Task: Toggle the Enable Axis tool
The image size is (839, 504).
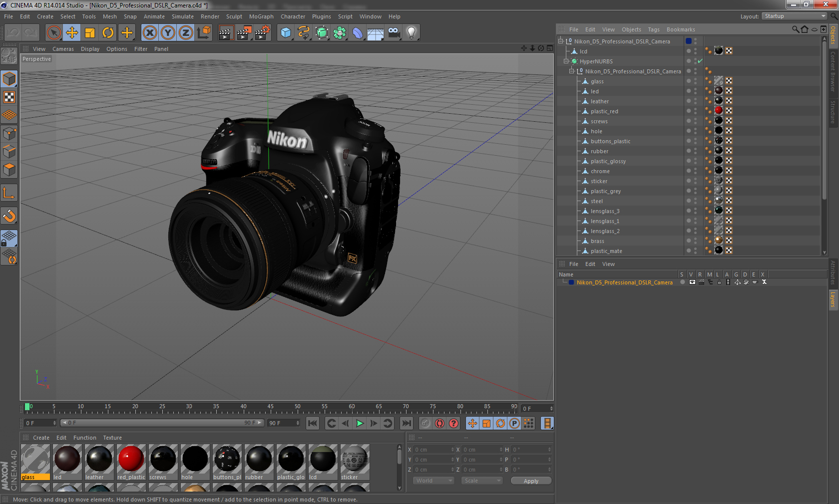Action: click(x=9, y=193)
